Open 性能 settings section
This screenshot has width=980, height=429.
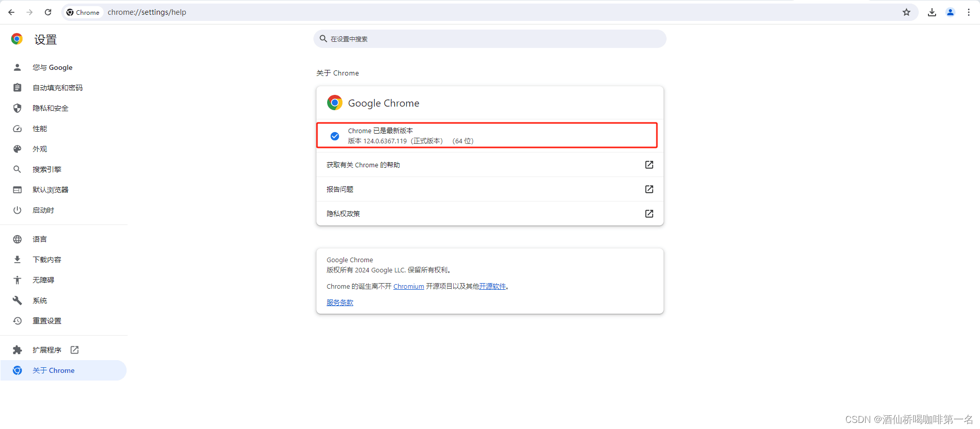(64, 129)
